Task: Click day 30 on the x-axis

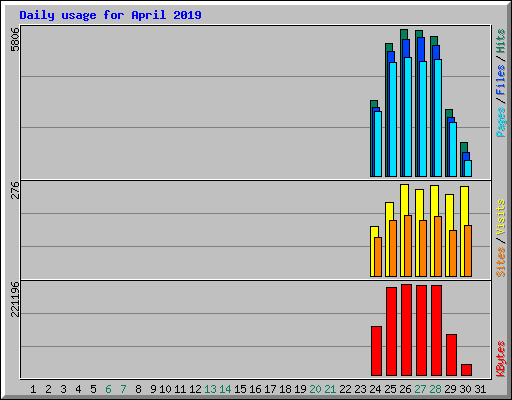Action: pyautogui.click(x=465, y=389)
